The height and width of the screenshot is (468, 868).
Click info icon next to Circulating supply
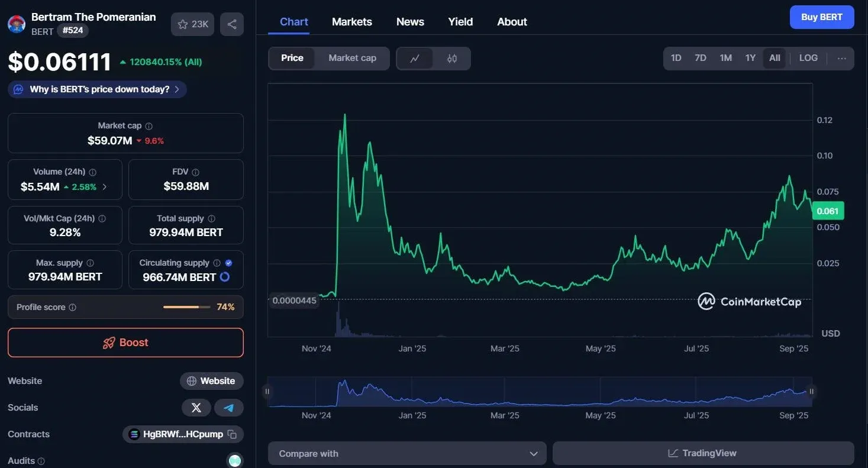pyautogui.click(x=217, y=263)
